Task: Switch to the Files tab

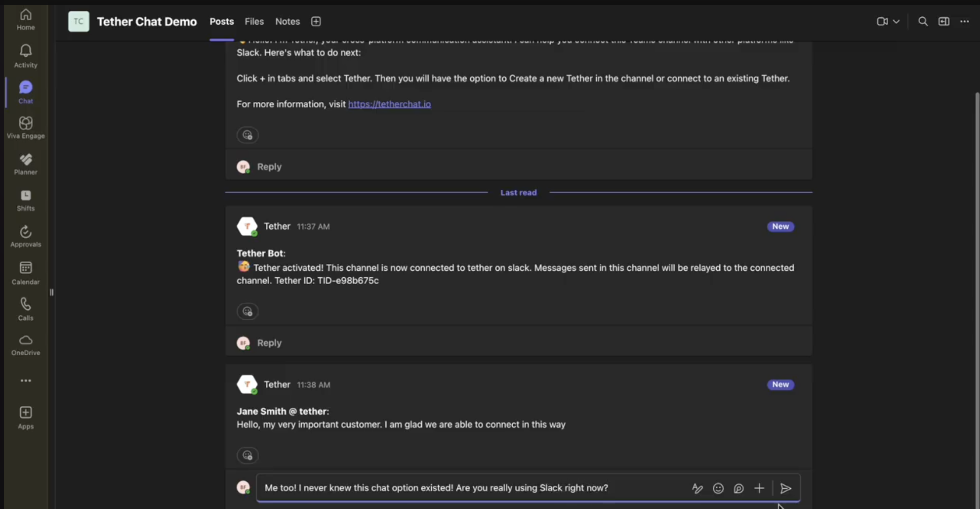Action: pos(254,21)
